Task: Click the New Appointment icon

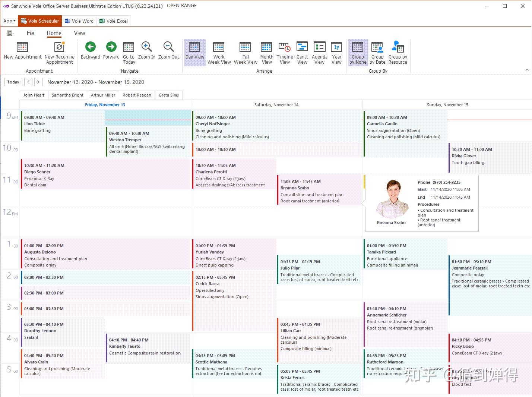Action: (x=22, y=47)
